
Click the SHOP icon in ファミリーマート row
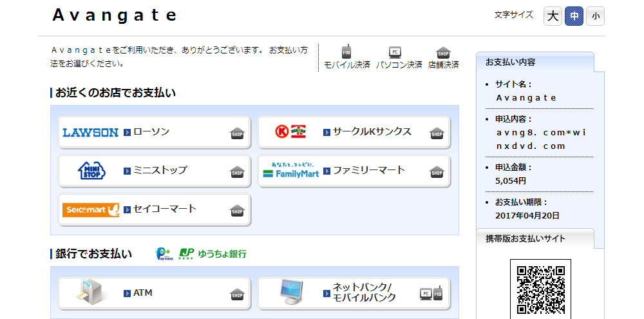tap(437, 172)
